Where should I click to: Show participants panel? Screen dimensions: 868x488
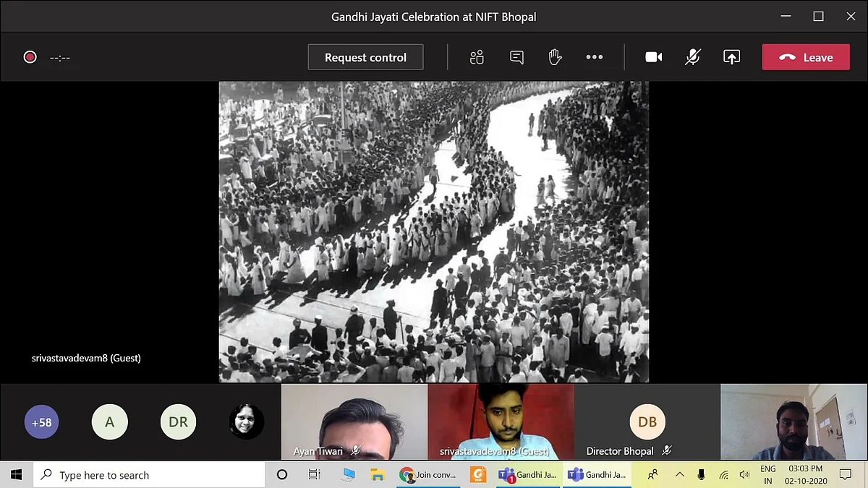point(476,57)
